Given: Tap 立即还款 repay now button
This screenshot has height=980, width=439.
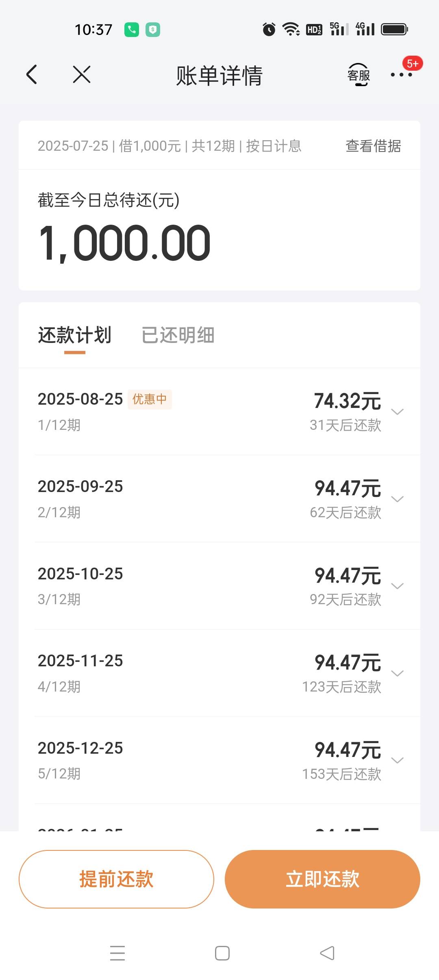Looking at the screenshot, I should (322, 879).
